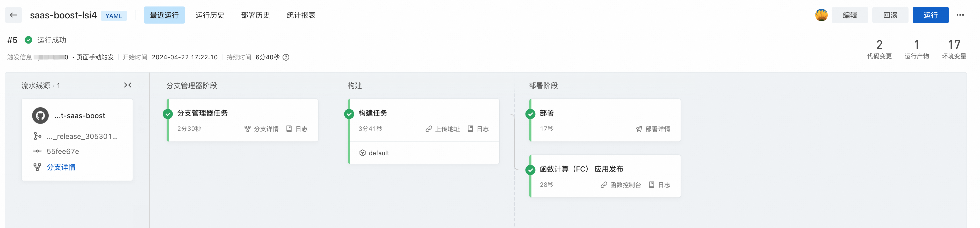Open the more options ellipsis menu
The height and width of the screenshot is (228, 980).
(960, 15)
